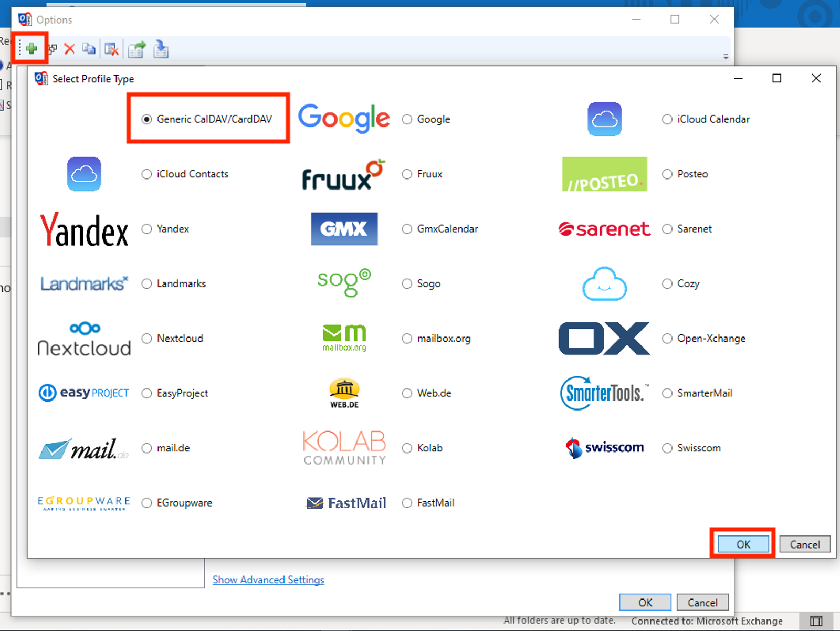Click the Kolab Community logo
Screen dimensions: 840x631
coord(344,448)
